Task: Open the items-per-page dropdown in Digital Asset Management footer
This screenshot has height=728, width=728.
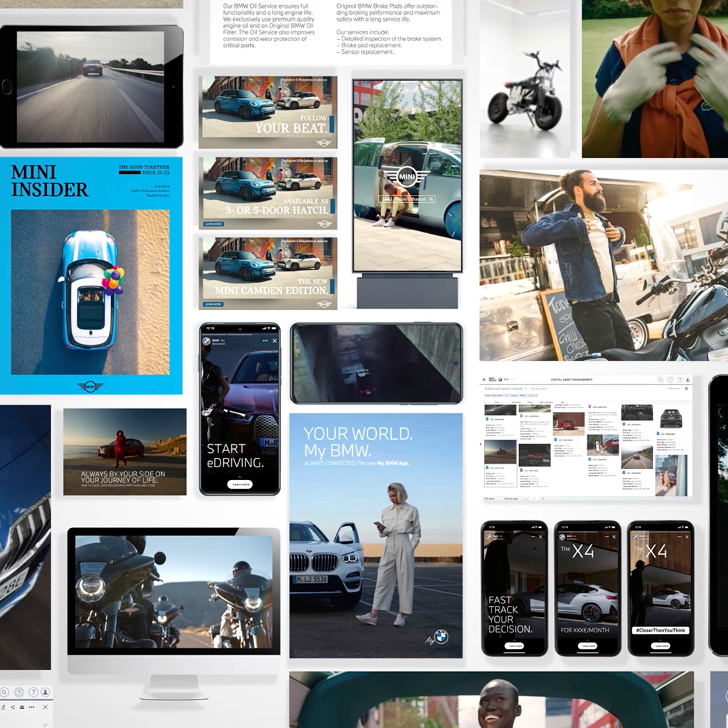Action: tap(516, 499)
